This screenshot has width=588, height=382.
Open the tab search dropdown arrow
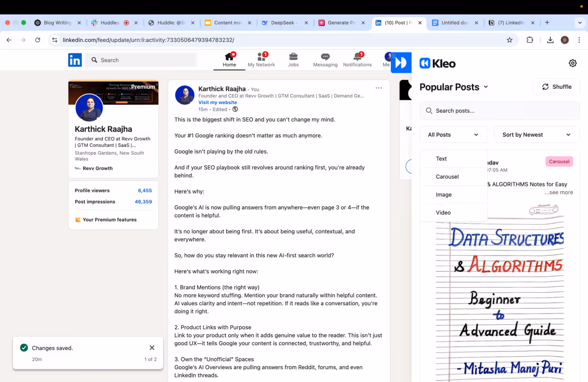pos(580,22)
